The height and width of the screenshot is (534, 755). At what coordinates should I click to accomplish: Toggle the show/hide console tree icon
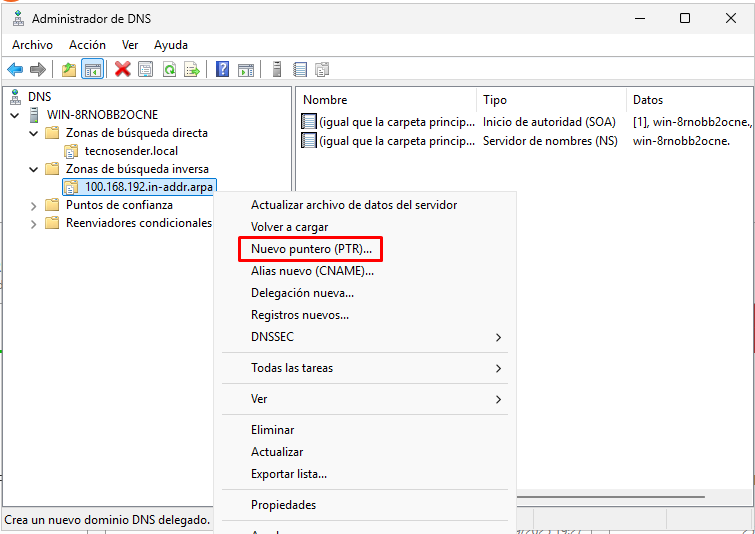(x=92, y=69)
